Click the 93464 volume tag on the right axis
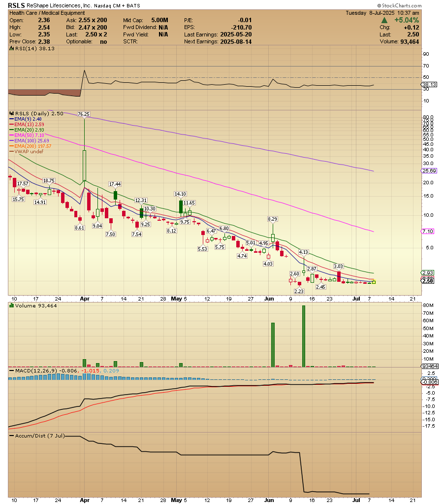The height and width of the screenshot is (504, 443). point(430,366)
